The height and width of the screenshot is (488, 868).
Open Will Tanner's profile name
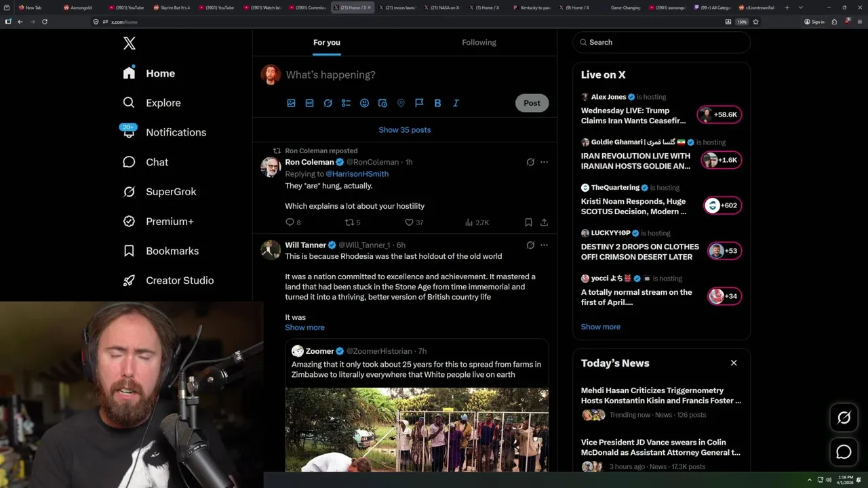305,245
